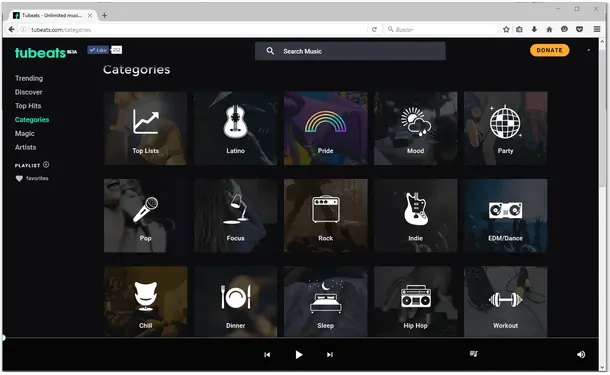The height and width of the screenshot is (375, 610).
Task: Choose the Sleep bed category
Action: tap(326, 301)
